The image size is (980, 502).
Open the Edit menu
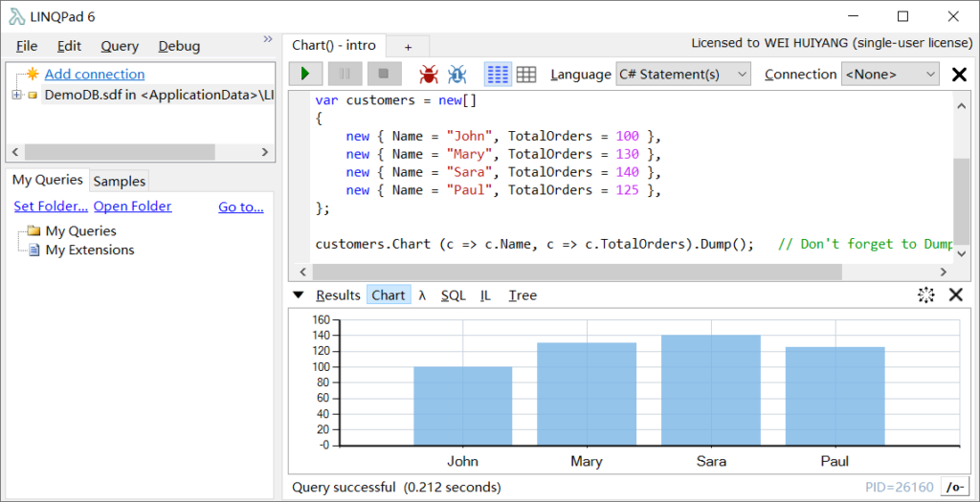(x=69, y=46)
